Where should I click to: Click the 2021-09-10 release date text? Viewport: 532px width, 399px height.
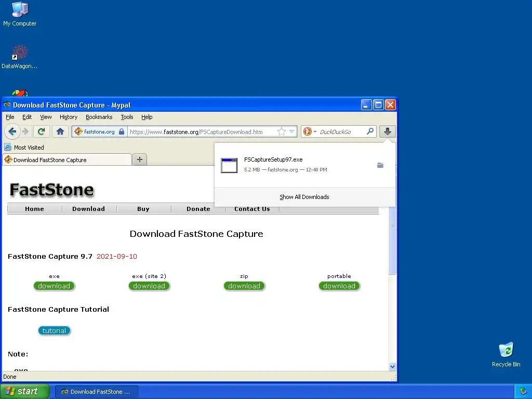click(117, 257)
